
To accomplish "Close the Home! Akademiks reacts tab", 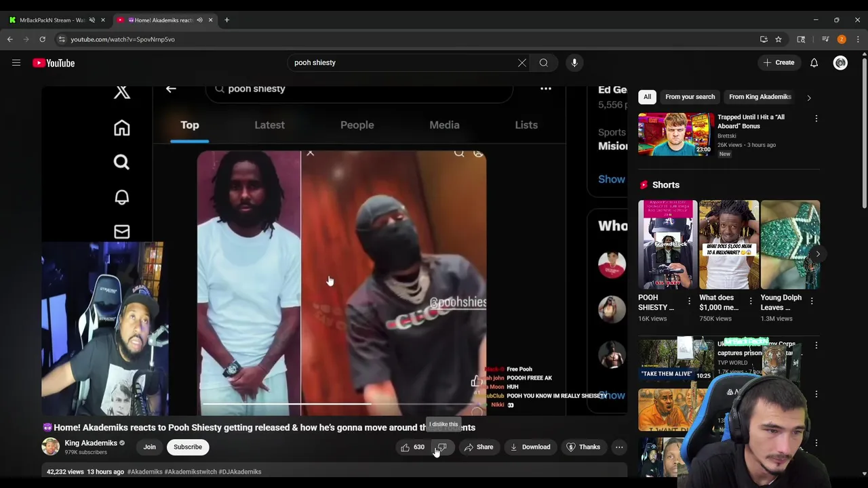I will 210,20.
